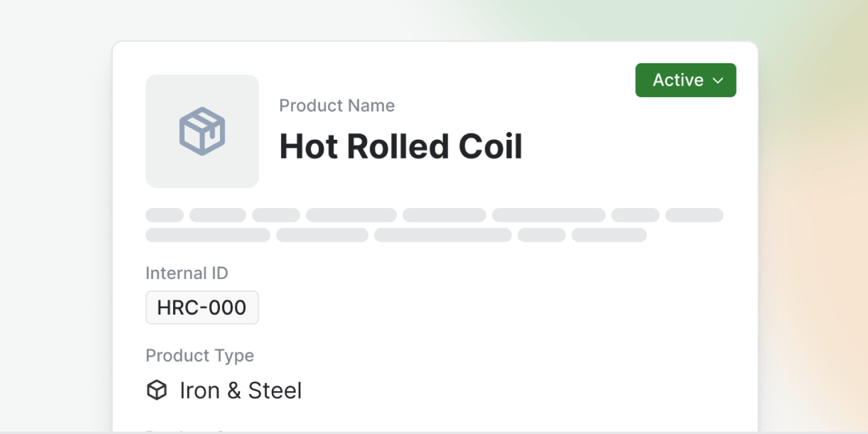Click the Product Name field label
868x434 pixels.
coord(336,105)
